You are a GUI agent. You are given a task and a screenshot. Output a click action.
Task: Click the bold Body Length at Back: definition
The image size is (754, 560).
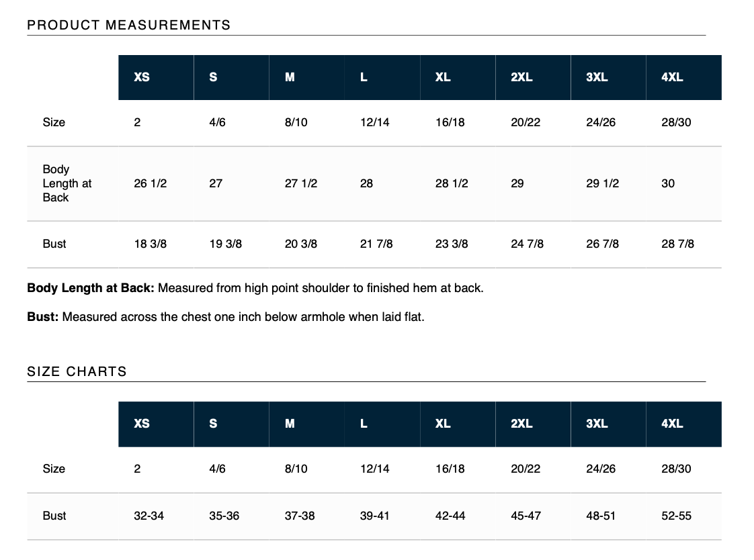(x=91, y=288)
